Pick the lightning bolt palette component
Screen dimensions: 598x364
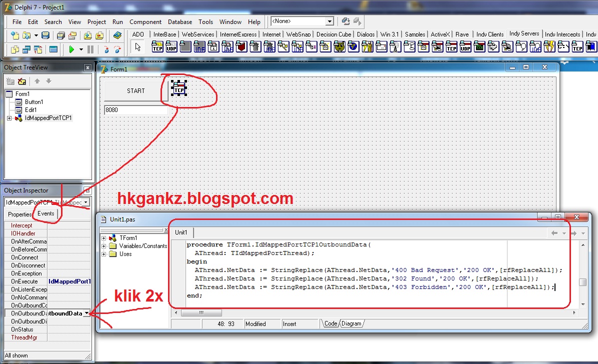coord(549,47)
